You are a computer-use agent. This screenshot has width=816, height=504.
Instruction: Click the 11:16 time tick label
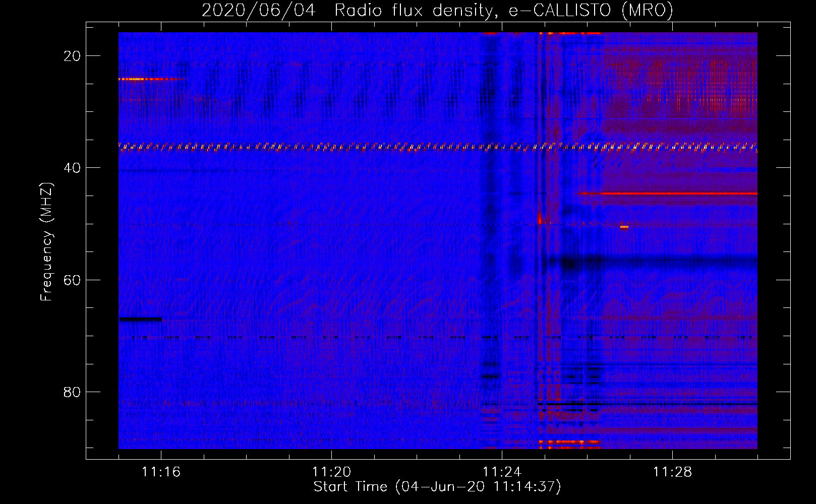(x=161, y=472)
